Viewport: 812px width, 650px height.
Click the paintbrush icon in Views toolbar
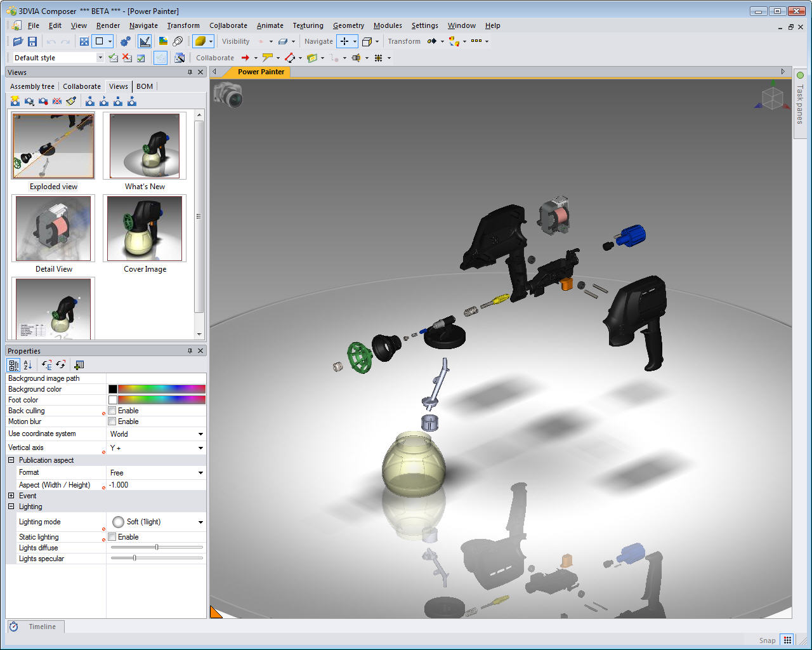pyautogui.click(x=71, y=102)
